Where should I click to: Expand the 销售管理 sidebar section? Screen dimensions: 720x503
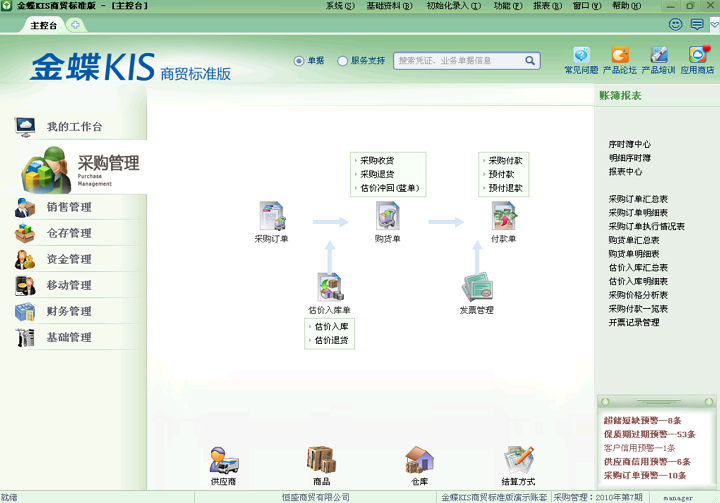pyautogui.click(x=68, y=208)
